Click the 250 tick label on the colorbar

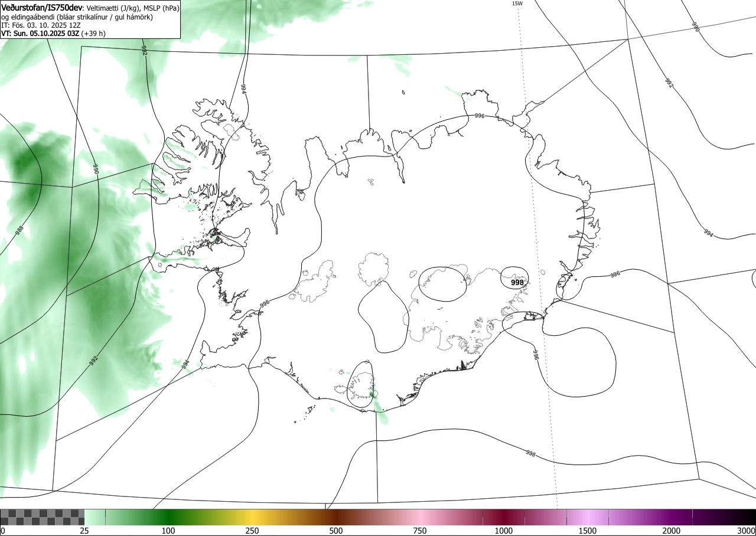tap(252, 531)
